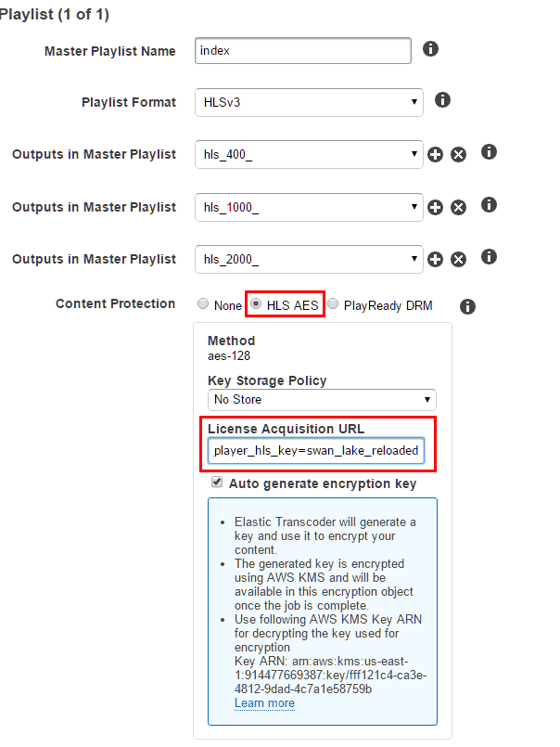Remove the hls_1000_ output with X icon
This screenshot has width=560, height=747.
[x=459, y=207]
